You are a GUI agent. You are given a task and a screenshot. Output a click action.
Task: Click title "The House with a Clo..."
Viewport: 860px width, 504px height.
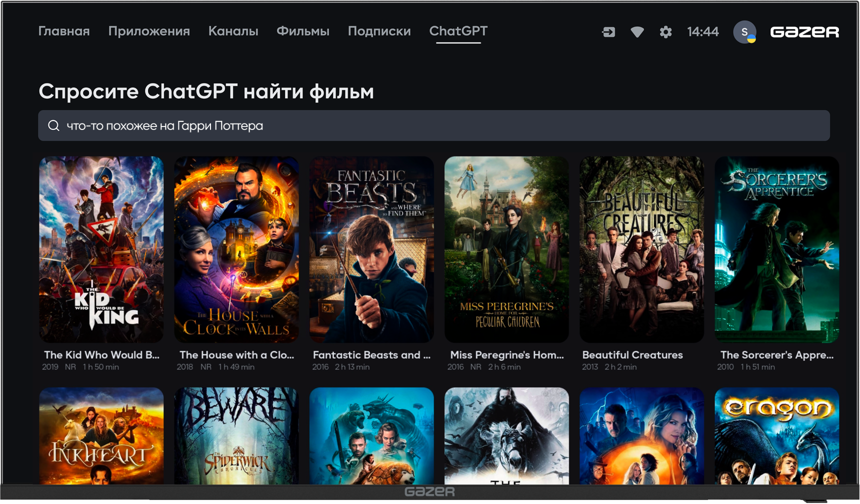[x=236, y=355]
